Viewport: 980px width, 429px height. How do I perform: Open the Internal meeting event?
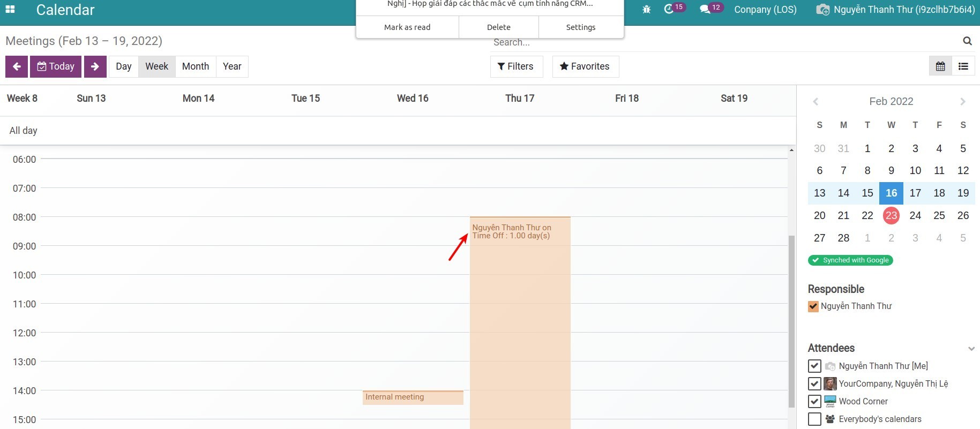tap(413, 397)
